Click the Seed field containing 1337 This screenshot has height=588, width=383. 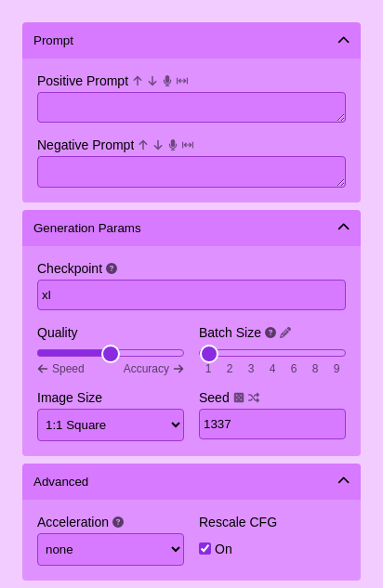pos(272,425)
